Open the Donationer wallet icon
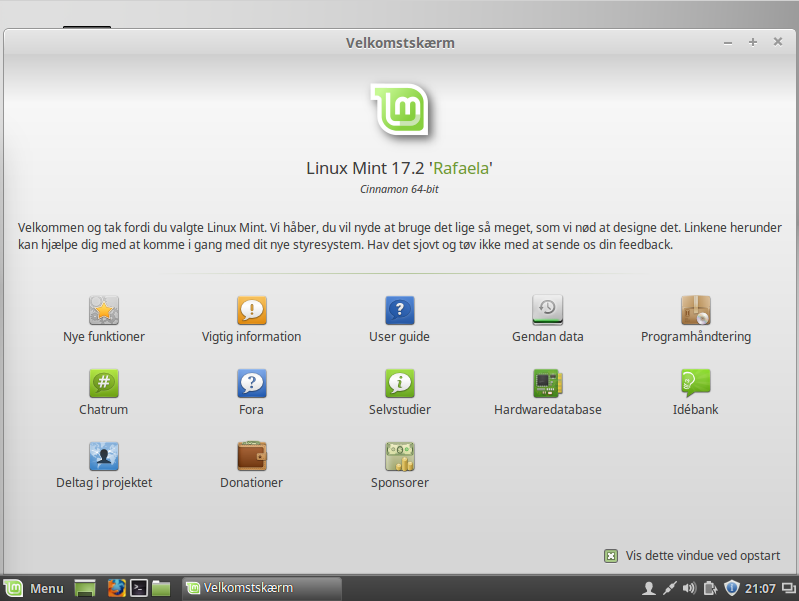Image resolution: width=799 pixels, height=601 pixels. [x=252, y=456]
